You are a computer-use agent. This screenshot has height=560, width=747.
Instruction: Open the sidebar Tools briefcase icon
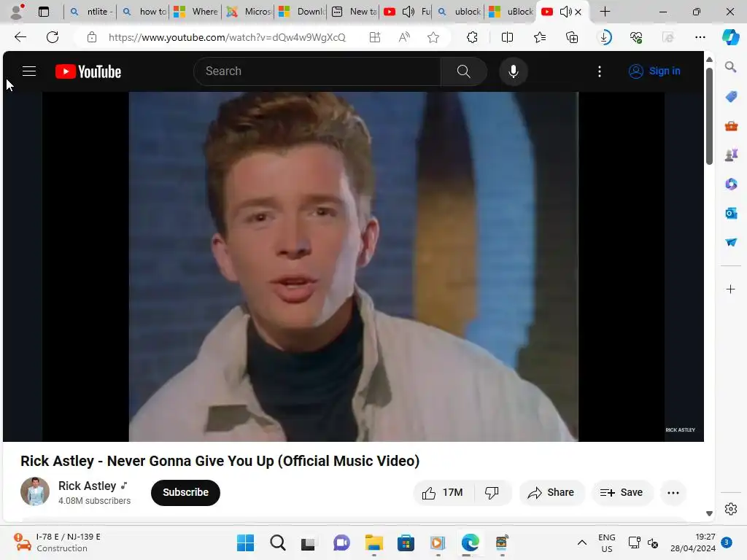[731, 125]
